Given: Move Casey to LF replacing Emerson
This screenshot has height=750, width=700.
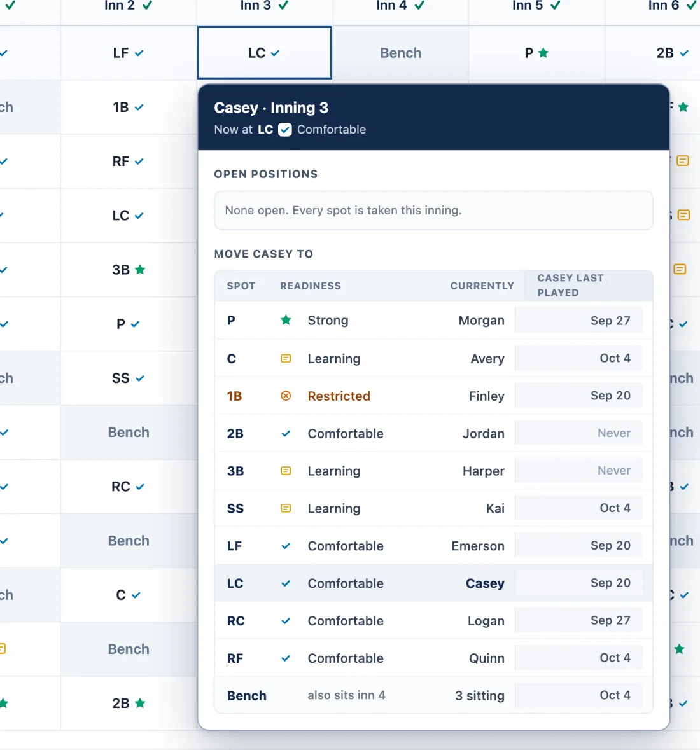Looking at the screenshot, I should click(433, 546).
